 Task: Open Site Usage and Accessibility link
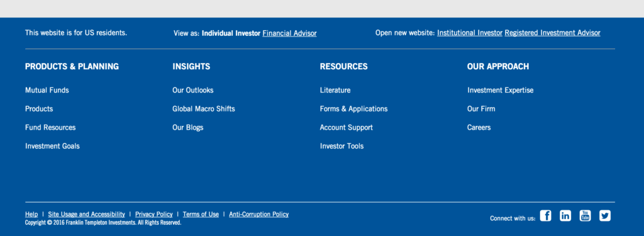pos(86,214)
